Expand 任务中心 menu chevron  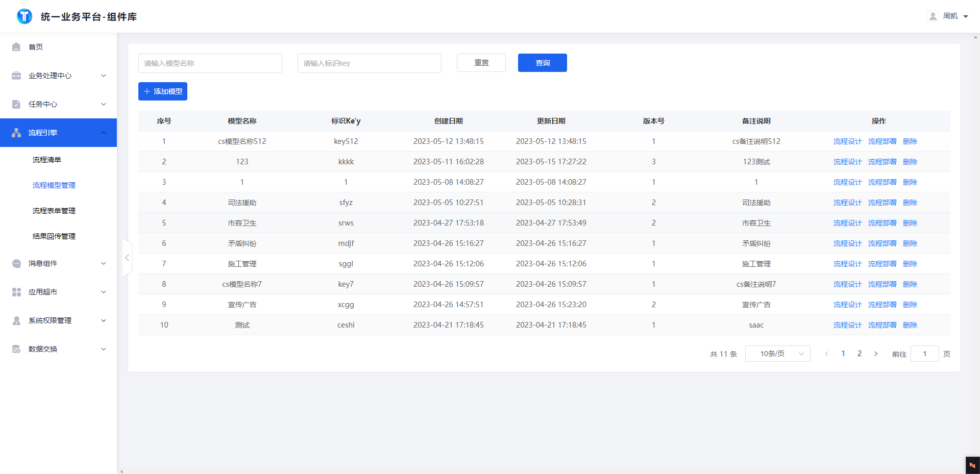coord(104,104)
